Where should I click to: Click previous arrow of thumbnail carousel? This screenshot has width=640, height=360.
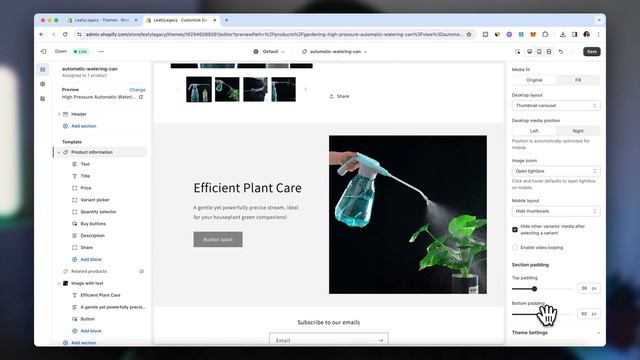point(178,89)
